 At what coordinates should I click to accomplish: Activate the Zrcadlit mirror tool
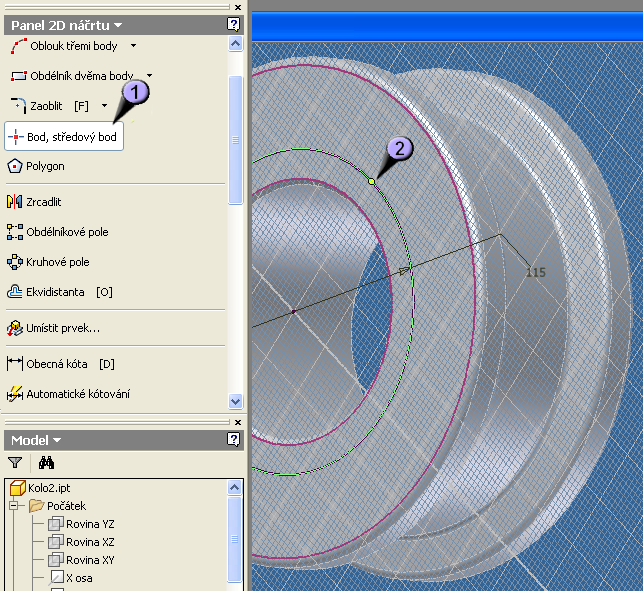click(x=43, y=202)
